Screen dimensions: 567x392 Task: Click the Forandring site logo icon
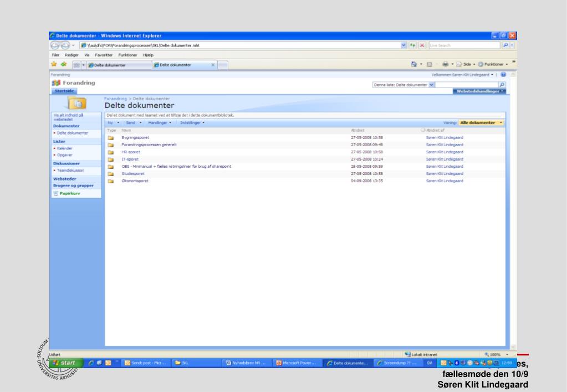pos(56,82)
